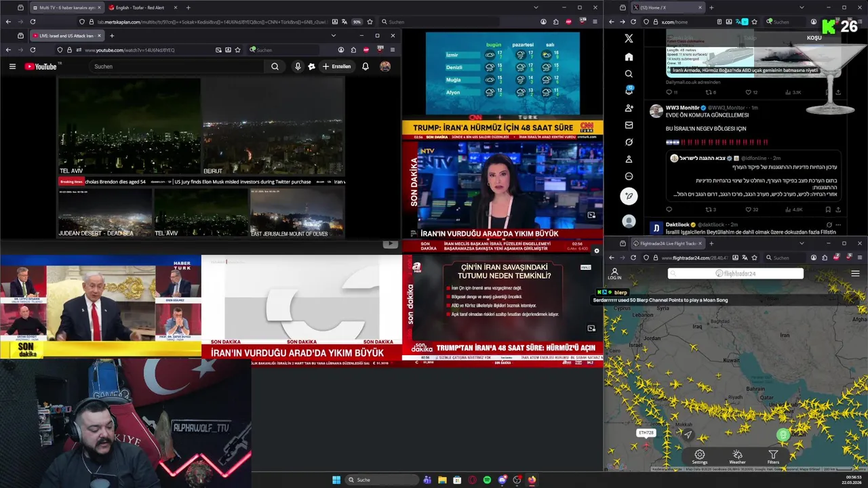Image resolution: width=868 pixels, height=488 pixels.
Task: Open File Explorer from taskbar
Action: 442,480
